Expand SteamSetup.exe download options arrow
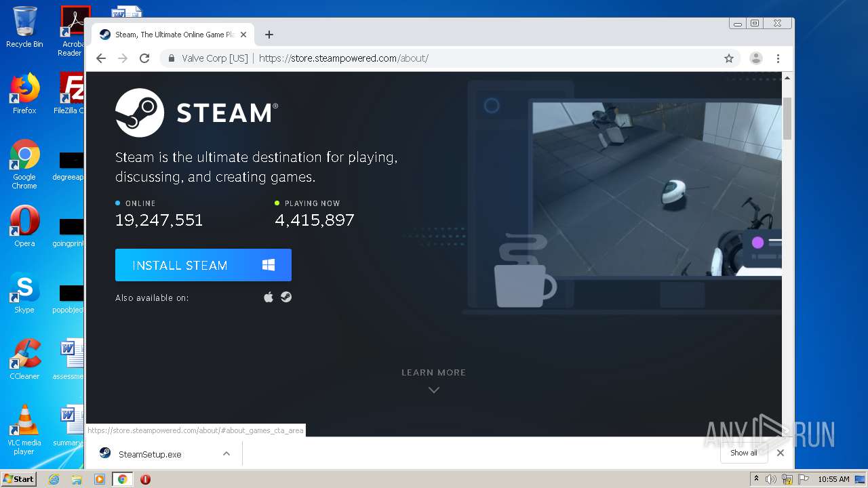 pyautogui.click(x=226, y=453)
